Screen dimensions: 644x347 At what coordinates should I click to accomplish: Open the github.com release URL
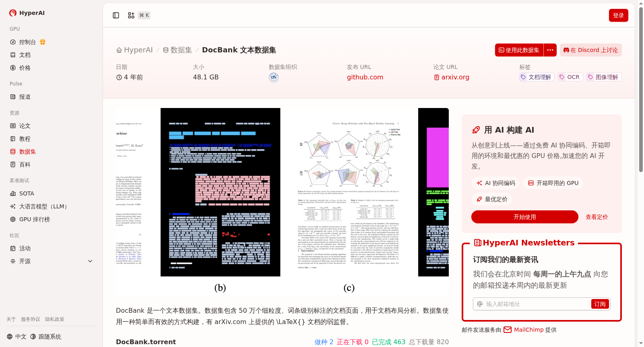coord(365,77)
